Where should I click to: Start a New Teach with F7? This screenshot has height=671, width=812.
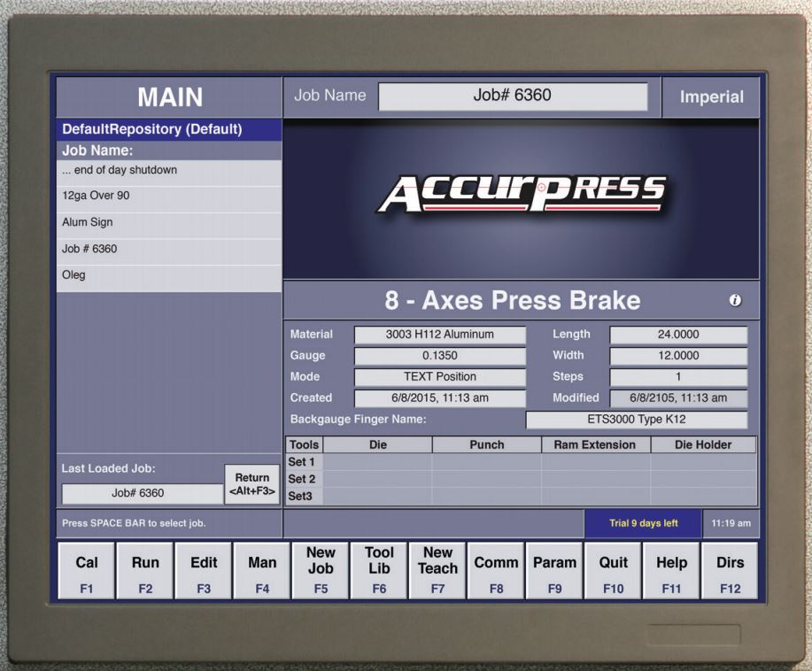[437, 569]
